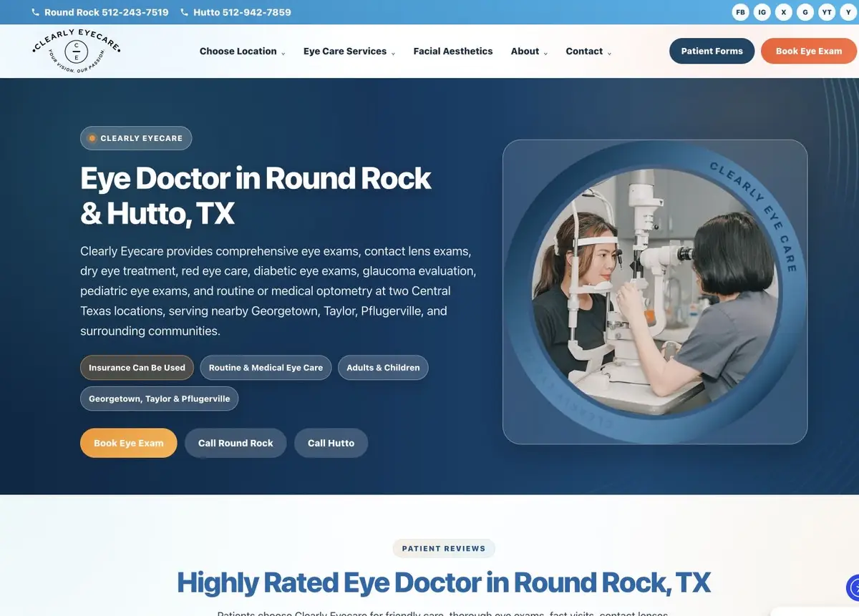Click phone icon beside Hutto number
Image resolution: width=859 pixels, height=616 pixels.
pos(185,12)
